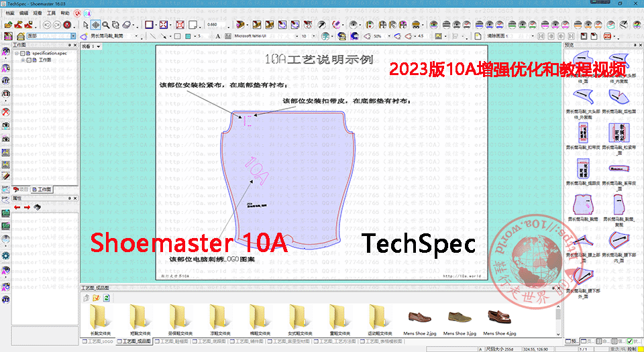The image size is (644, 352).
Task: Click the eye visibility toolbar icon
Action: point(353,25)
